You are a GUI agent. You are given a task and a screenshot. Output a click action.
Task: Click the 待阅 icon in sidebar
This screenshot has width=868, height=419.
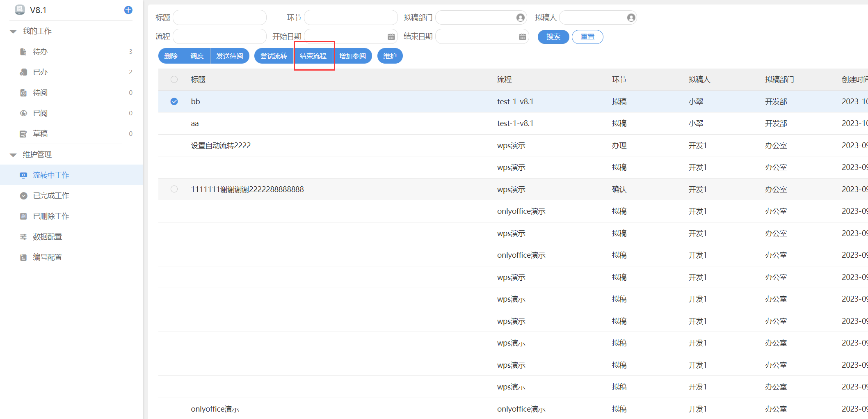(23, 93)
